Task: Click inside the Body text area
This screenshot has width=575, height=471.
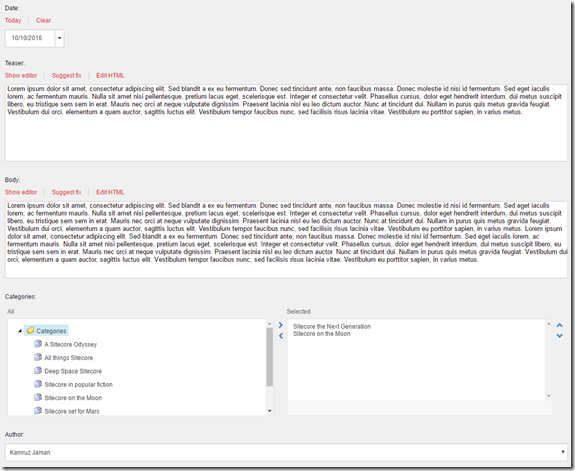Action: pyautogui.click(x=286, y=240)
